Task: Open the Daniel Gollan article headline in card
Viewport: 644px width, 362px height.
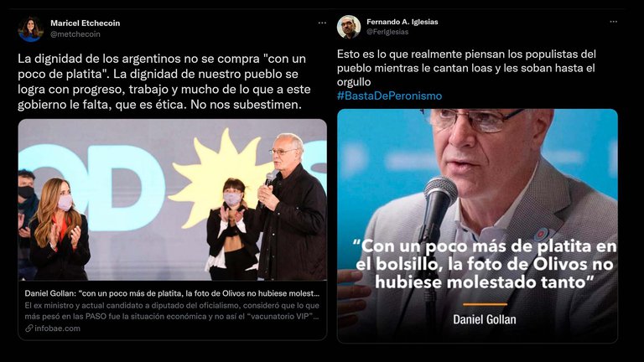Action: point(172,293)
